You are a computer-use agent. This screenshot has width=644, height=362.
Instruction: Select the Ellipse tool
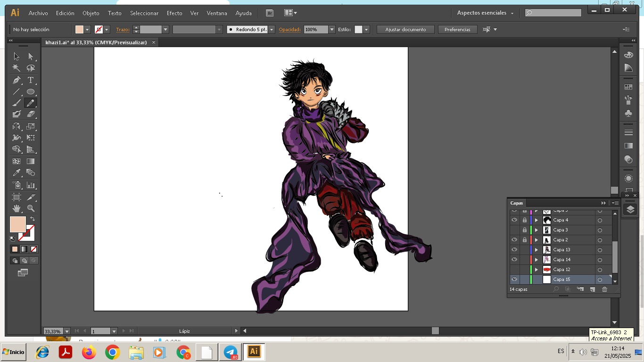31,91
